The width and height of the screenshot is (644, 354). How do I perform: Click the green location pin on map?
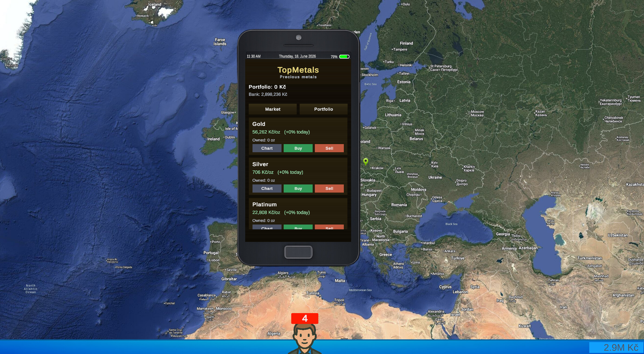coord(365,161)
